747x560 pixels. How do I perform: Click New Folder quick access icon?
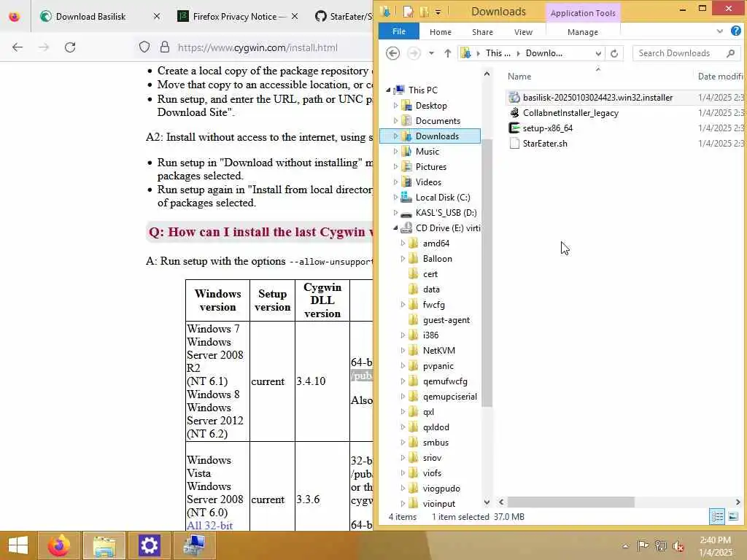[x=424, y=12]
